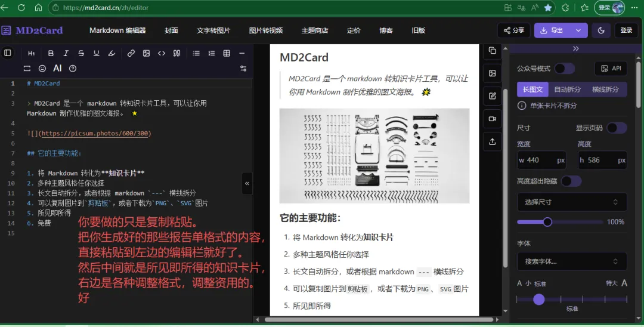Image resolution: width=644 pixels, height=327 pixels.
Task: Toggle the editor sidebar panel icon
Action: [x=7, y=53]
